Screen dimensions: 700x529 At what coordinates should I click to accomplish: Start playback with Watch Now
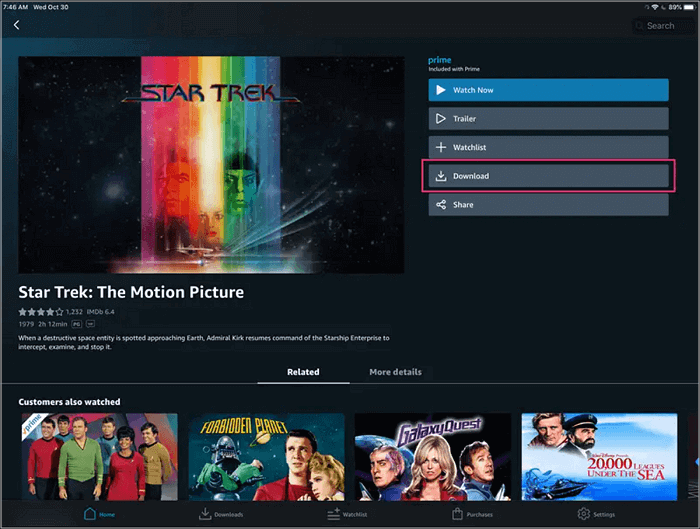tap(548, 90)
